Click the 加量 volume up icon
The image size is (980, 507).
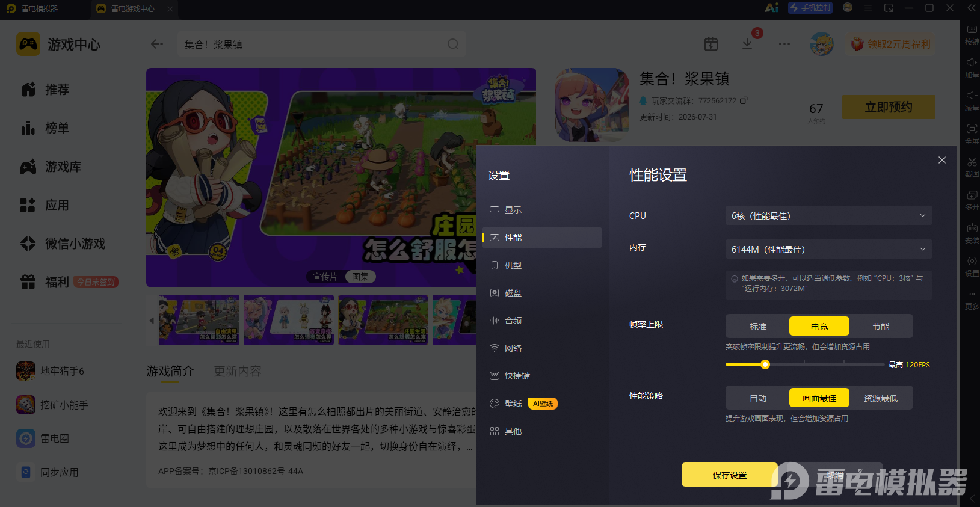(972, 67)
